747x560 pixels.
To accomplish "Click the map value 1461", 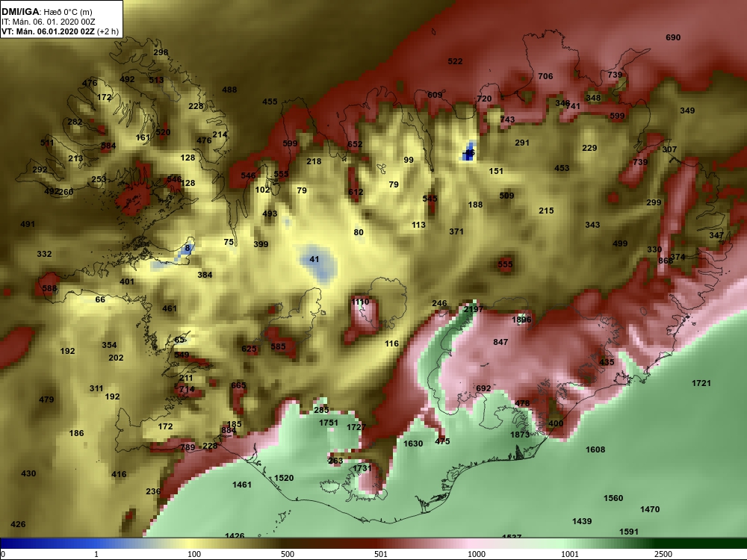I will coord(241,485).
